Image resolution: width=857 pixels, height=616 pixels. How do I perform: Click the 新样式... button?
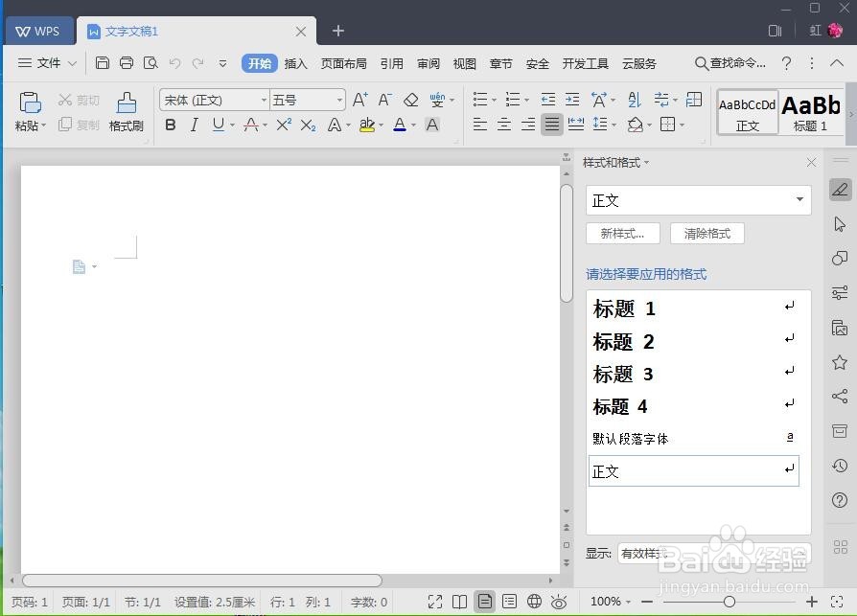tap(622, 234)
